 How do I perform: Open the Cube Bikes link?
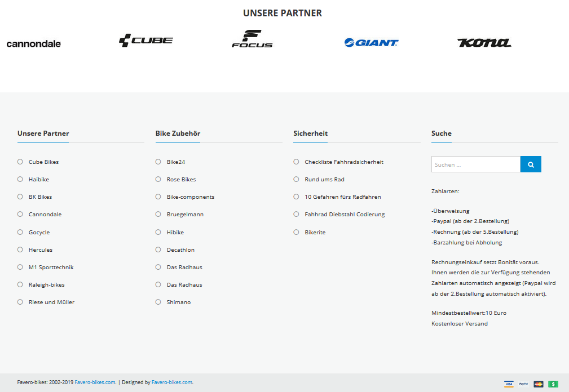coord(43,162)
